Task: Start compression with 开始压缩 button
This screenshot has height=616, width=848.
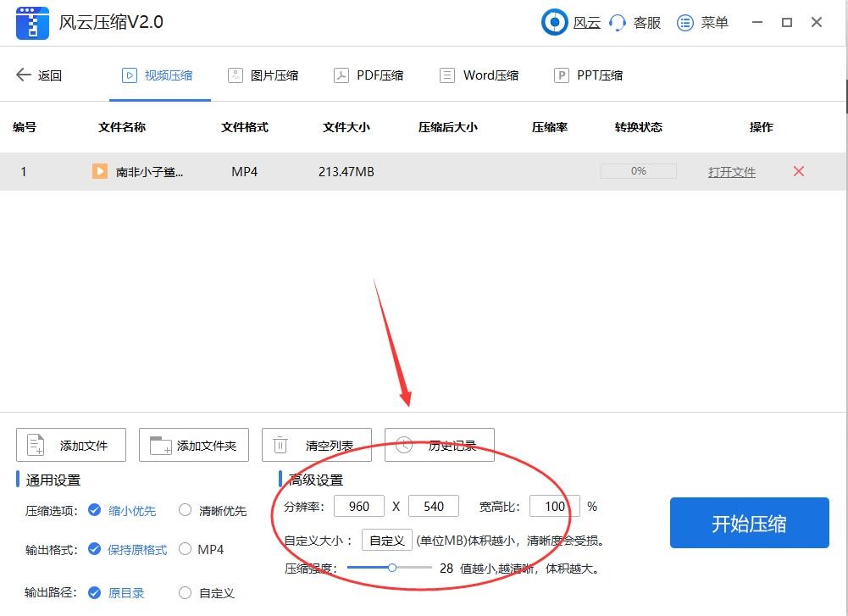Action: pyautogui.click(x=749, y=523)
